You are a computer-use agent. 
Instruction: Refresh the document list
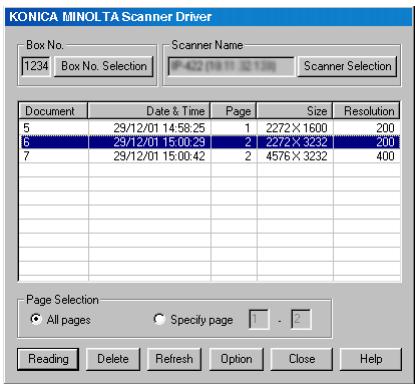pos(174,359)
